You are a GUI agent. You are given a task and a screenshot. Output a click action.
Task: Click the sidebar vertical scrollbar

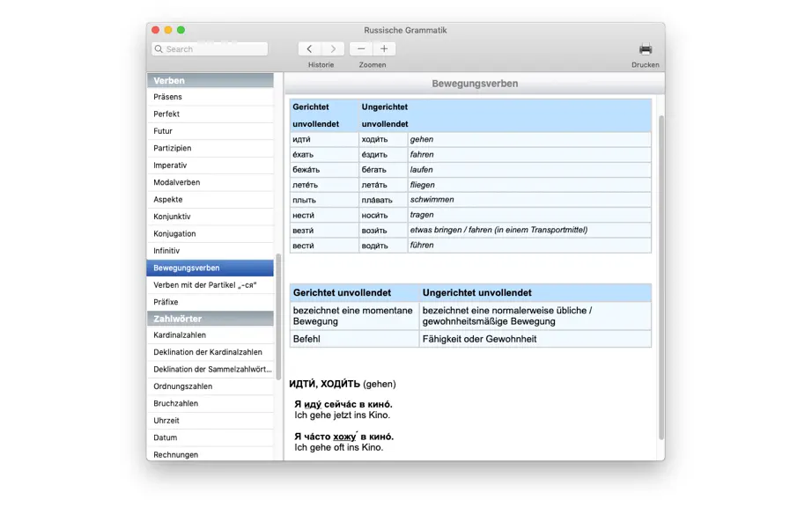tap(278, 317)
